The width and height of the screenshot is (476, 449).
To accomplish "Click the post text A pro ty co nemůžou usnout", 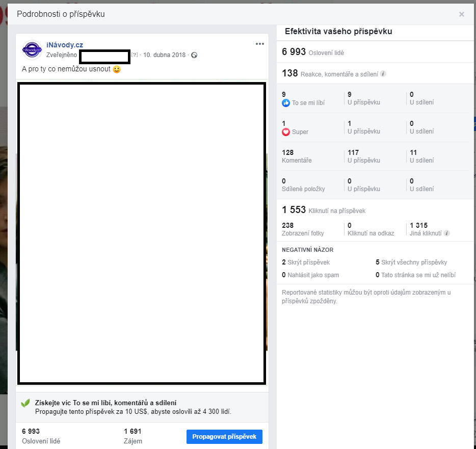I will [66, 69].
